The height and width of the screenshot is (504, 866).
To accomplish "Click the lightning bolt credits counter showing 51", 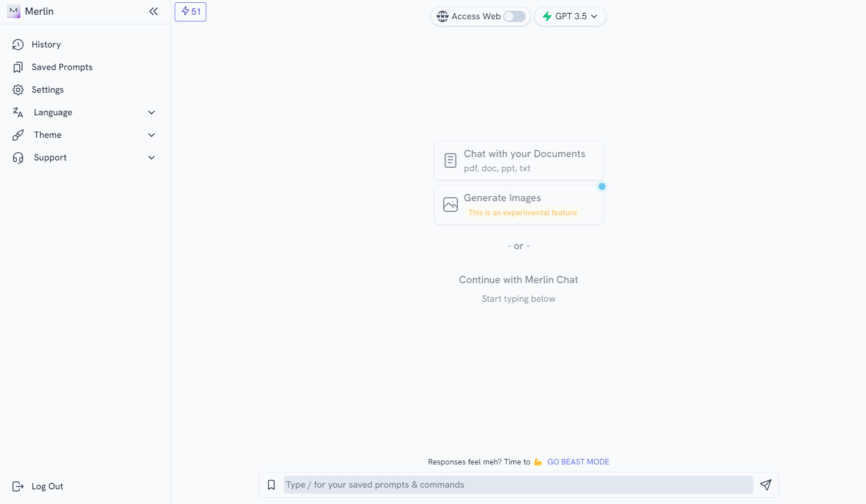I will 190,11.
